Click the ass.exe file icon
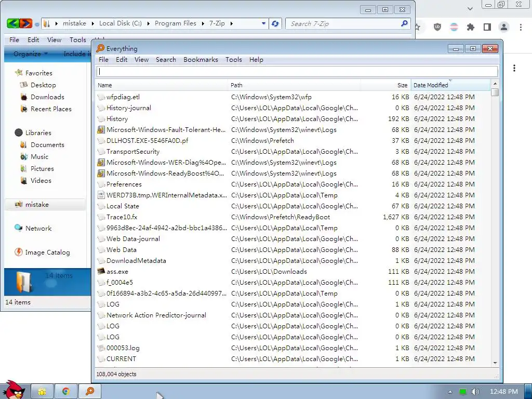The width and height of the screenshot is (532, 399). pyautogui.click(x=101, y=271)
